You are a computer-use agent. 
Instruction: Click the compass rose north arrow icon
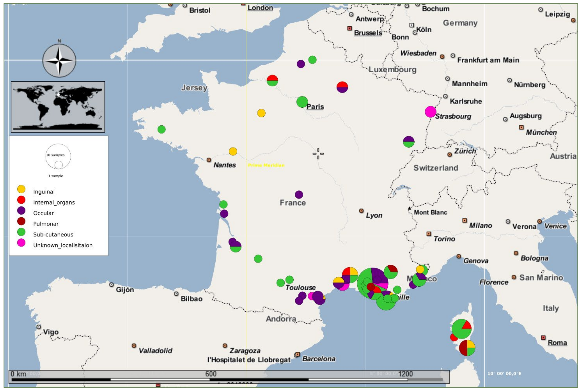pos(59,60)
